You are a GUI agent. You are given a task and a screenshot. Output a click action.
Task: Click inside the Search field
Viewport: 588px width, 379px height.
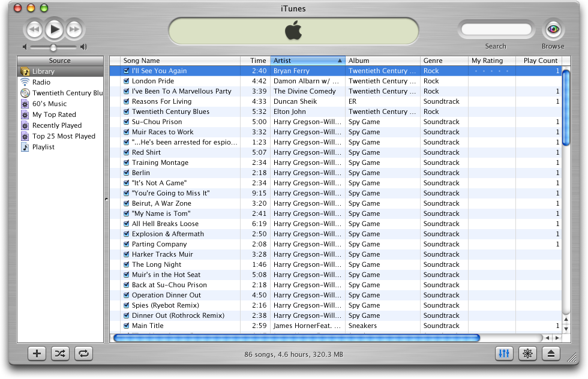[496, 28]
